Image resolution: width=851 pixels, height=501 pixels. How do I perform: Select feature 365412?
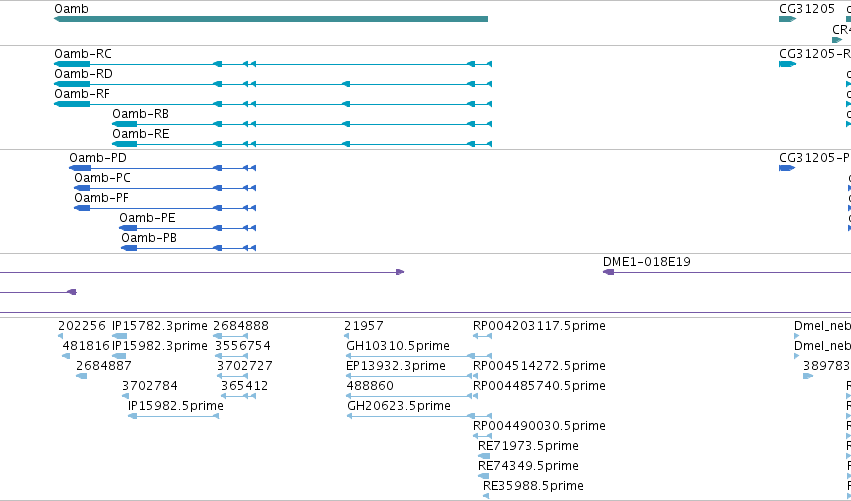pos(238,396)
